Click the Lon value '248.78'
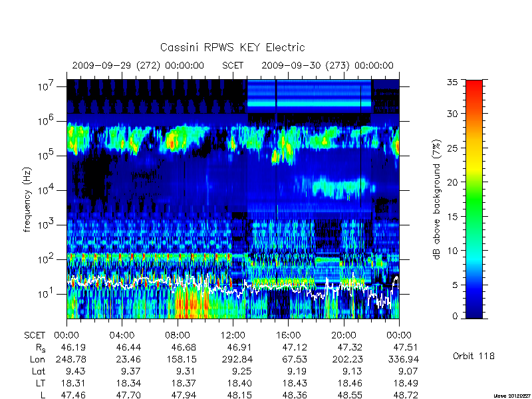The height and width of the screenshot is (399, 532). [71, 359]
